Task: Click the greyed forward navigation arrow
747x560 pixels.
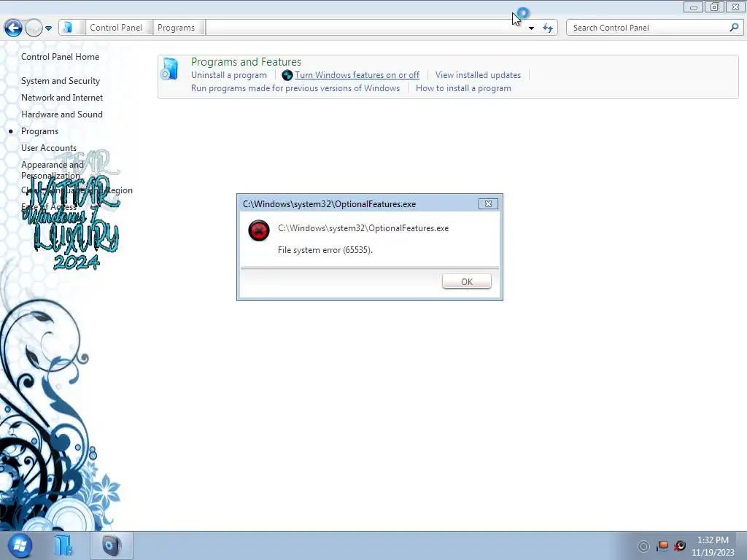Action: (34, 28)
